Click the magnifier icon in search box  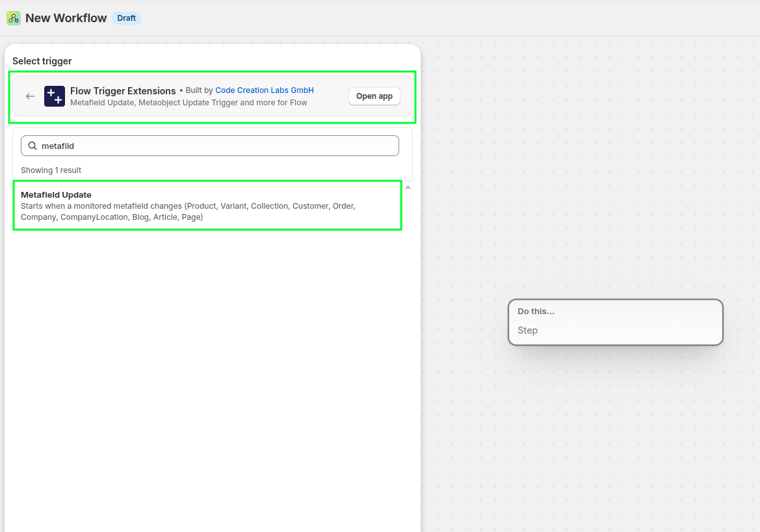33,146
